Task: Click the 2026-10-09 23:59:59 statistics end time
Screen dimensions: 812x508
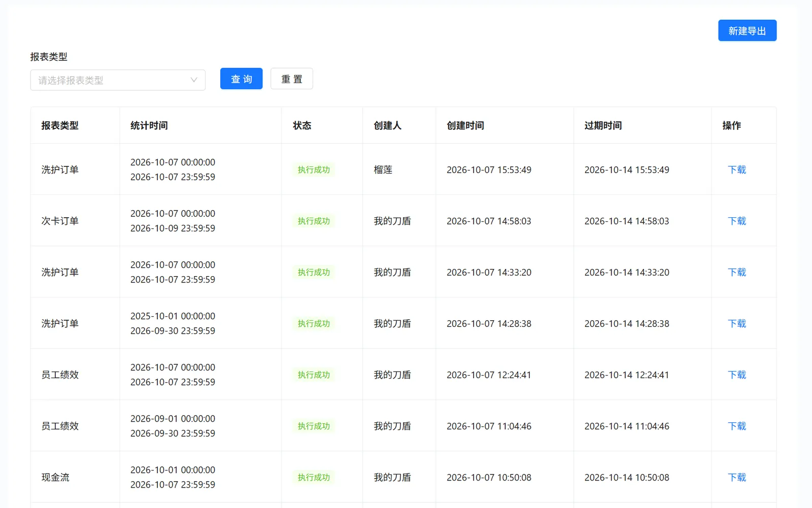Action: [x=173, y=228]
